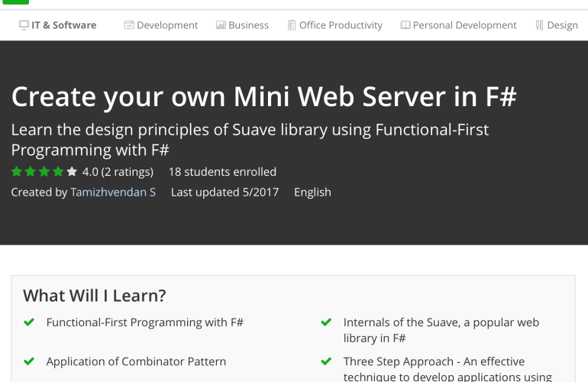Click the 4.0 (2 ratings) text
Image resolution: width=588 pixels, height=382 pixels.
click(x=118, y=172)
